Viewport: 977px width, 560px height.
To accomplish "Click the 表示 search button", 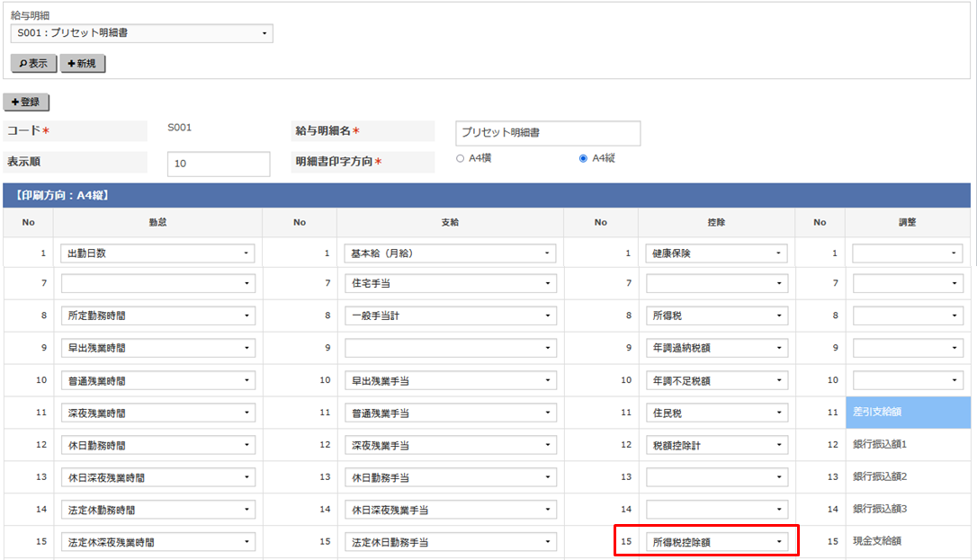I will (33, 64).
